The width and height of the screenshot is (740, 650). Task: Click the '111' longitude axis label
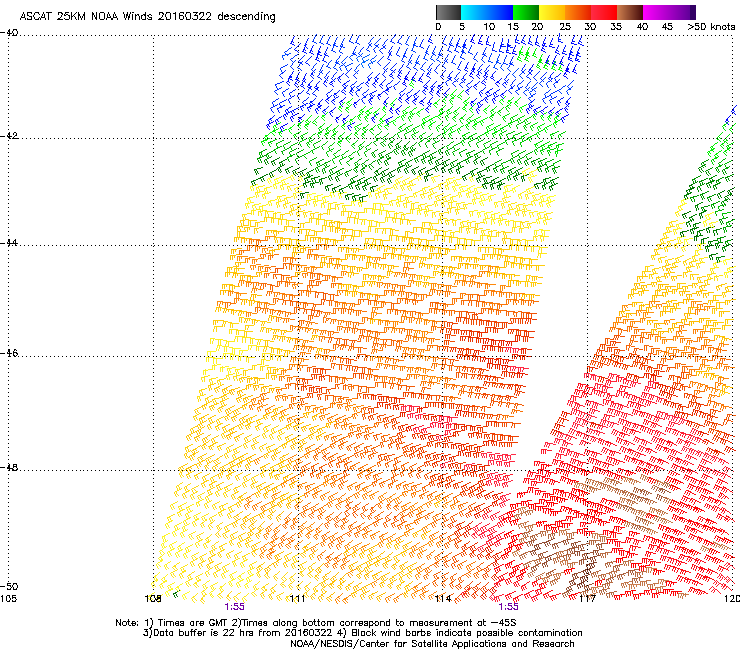point(297,599)
